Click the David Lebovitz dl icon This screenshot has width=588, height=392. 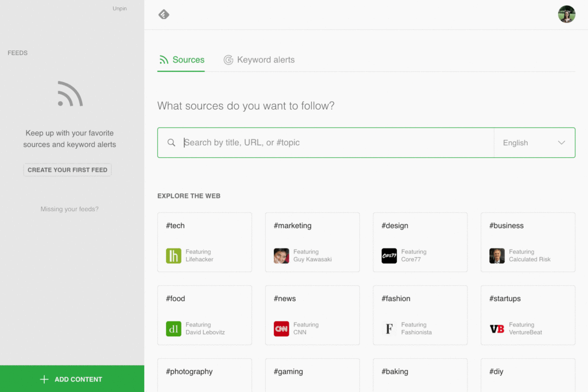pos(173,329)
